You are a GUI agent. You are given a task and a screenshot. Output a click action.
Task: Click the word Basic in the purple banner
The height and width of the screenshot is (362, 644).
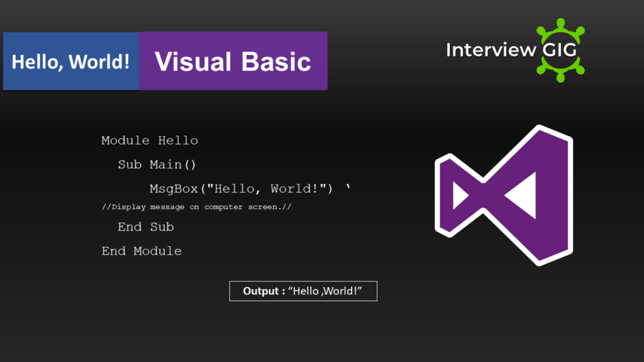tap(277, 62)
